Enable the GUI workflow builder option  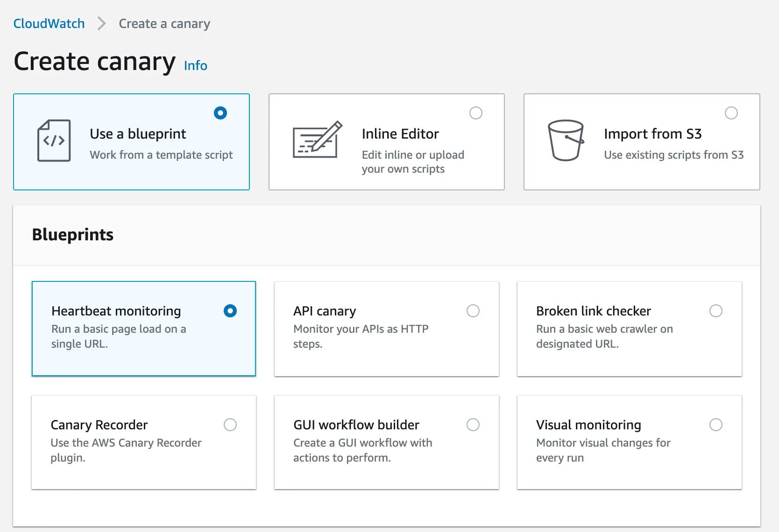[x=473, y=425]
